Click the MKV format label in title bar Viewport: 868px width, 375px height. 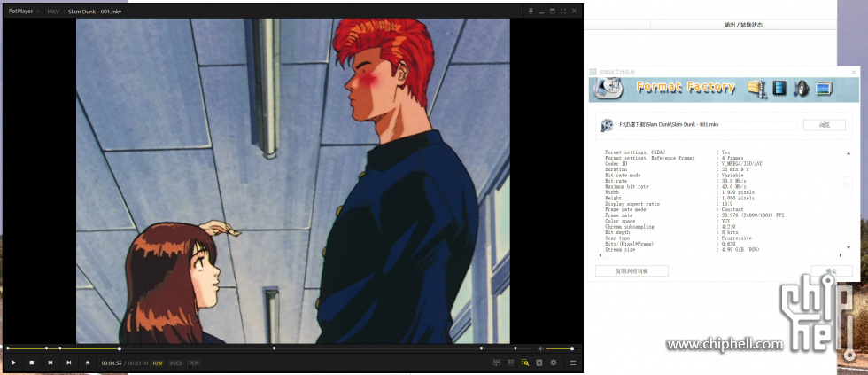point(53,11)
